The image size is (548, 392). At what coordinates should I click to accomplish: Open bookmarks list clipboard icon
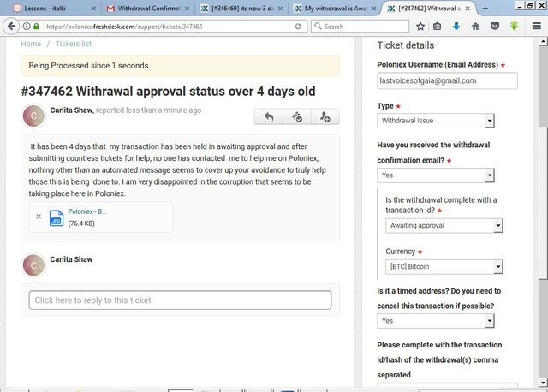pyautogui.click(x=437, y=27)
